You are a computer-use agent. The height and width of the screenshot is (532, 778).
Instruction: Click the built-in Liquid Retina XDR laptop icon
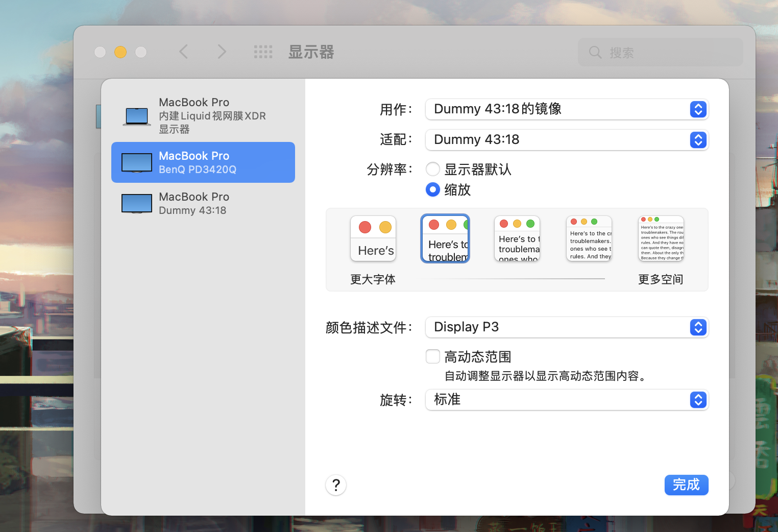click(x=137, y=116)
